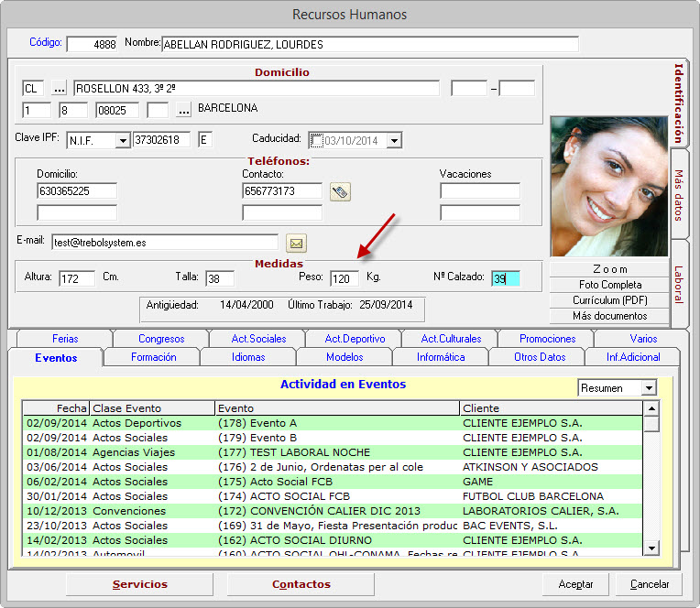Select the Informática tab
700x608 pixels.
pyautogui.click(x=441, y=357)
